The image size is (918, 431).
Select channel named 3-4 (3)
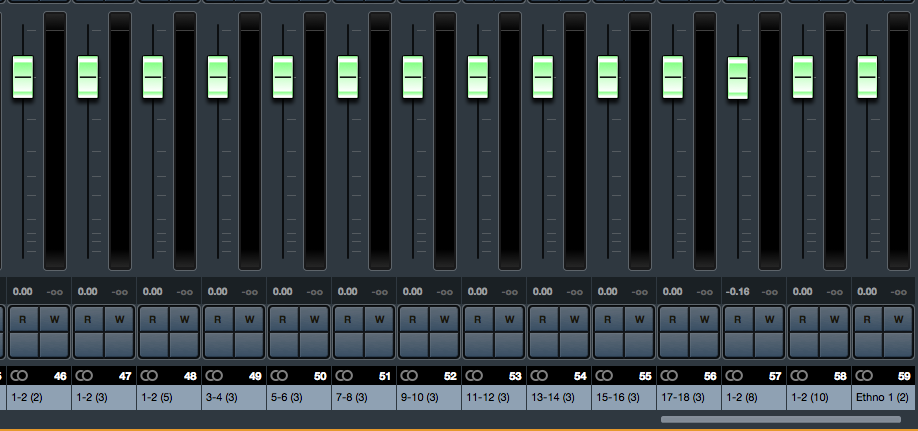tap(234, 398)
